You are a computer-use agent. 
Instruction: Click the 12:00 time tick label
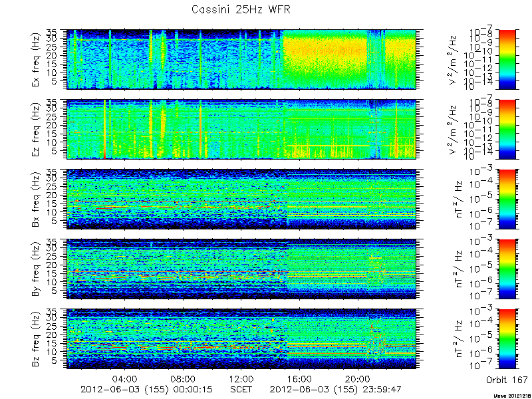pyautogui.click(x=241, y=378)
